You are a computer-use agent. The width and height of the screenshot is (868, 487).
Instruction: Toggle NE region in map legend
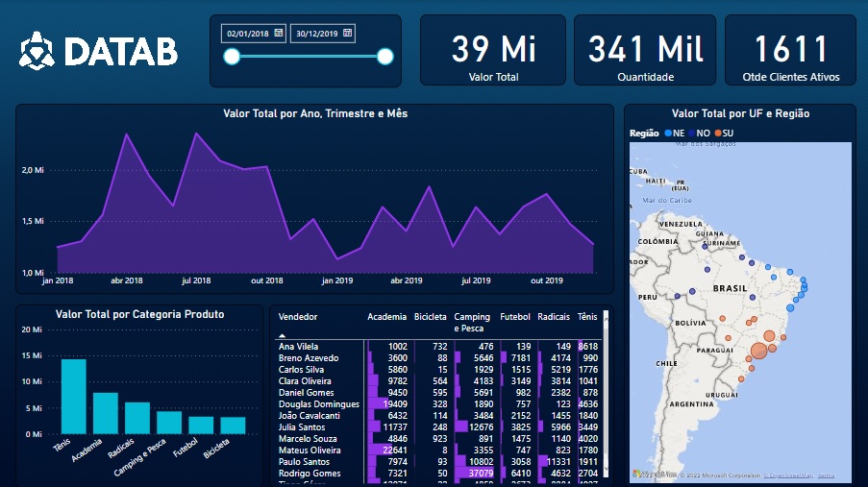[x=674, y=133]
